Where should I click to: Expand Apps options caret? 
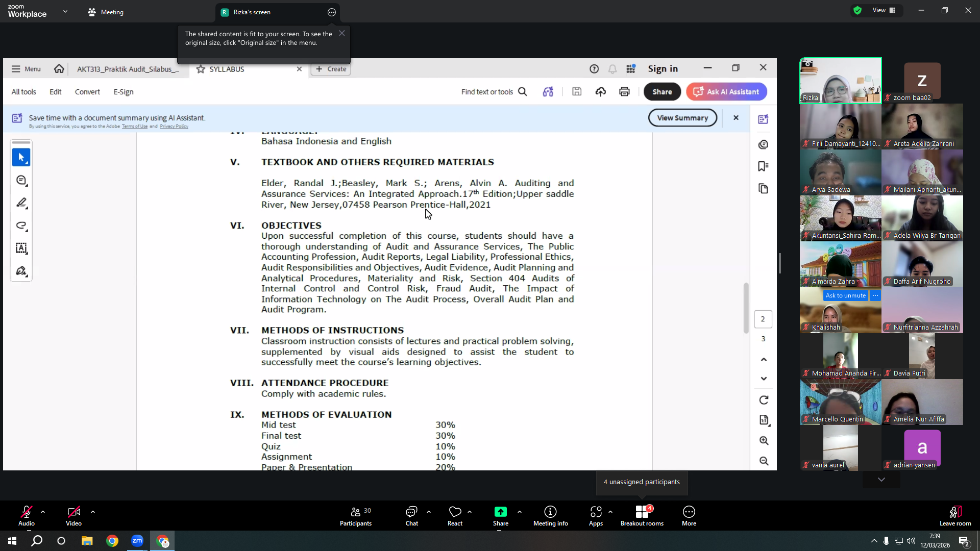(x=610, y=512)
